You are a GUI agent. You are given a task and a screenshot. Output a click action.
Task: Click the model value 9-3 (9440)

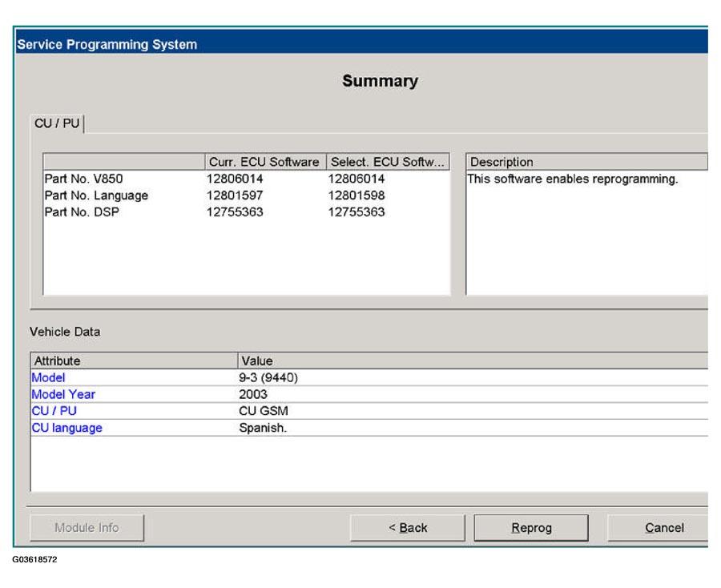[268, 377]
